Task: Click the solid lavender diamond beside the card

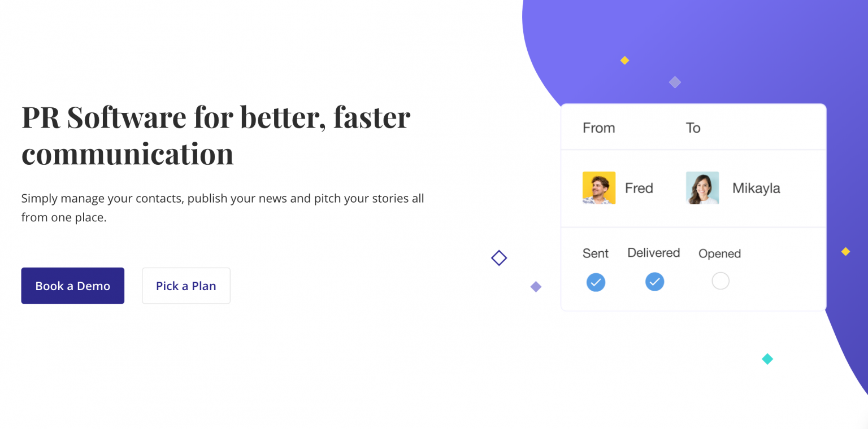Action: click(536, 287)
